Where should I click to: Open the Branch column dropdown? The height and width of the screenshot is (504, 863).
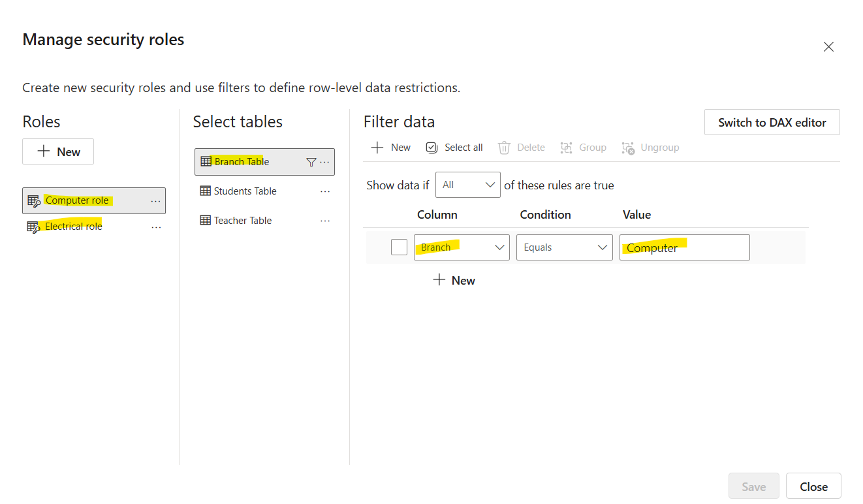462,247
